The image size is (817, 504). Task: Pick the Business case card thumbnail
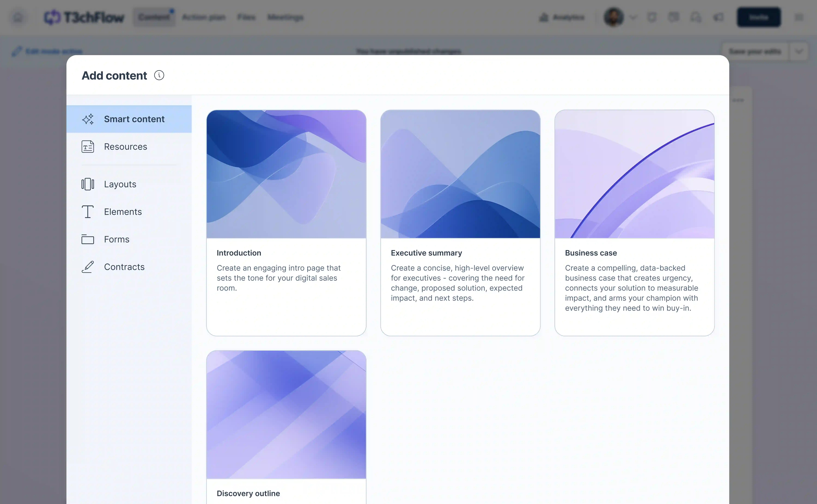tap(634, 174)
